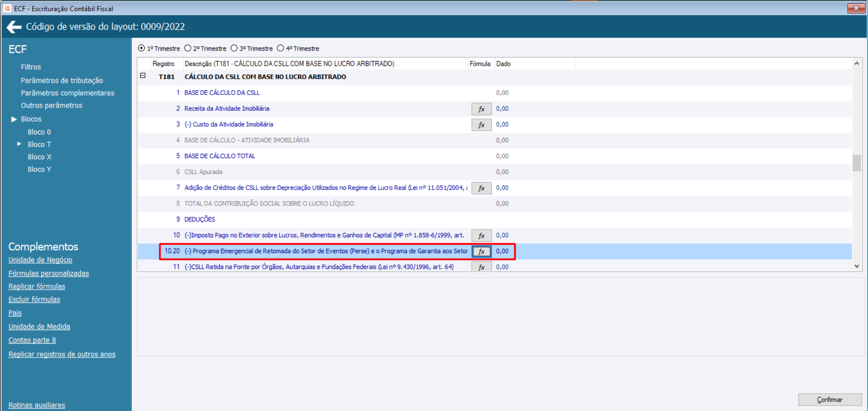Open Contas parte B link
Viewport: 868px width, 411px height.
pyautogui.click(x=32, y=340)
